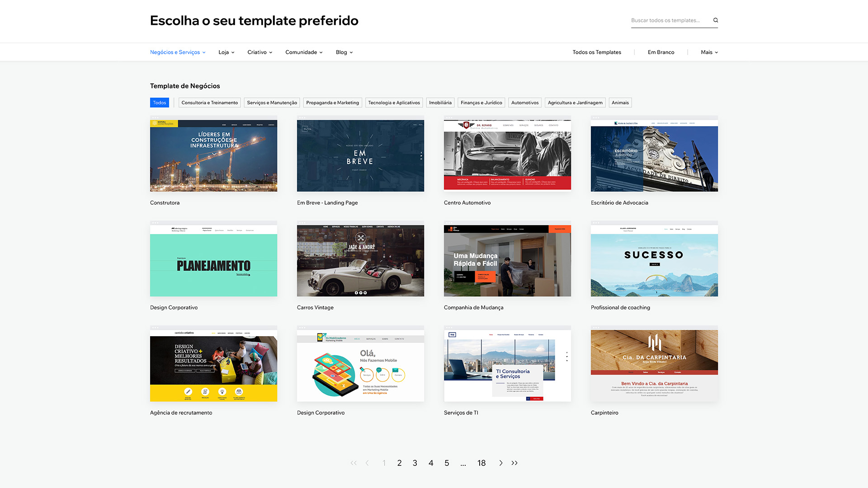Enable the Imobiliária category filter

[x=440, y=103]
